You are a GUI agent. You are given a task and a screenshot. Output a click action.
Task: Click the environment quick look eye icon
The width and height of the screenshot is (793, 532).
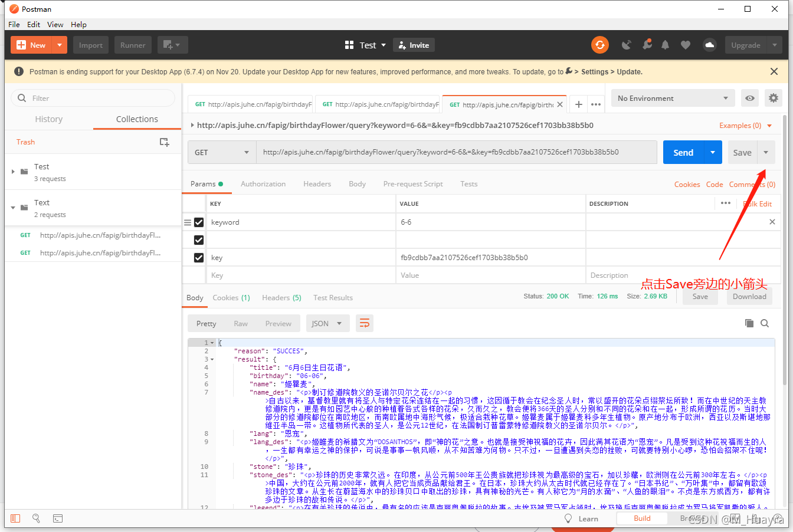point(749,98)
